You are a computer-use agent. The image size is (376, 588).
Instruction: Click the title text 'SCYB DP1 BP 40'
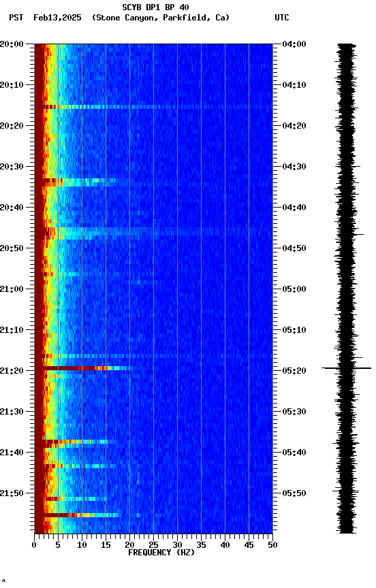point(155,7)
